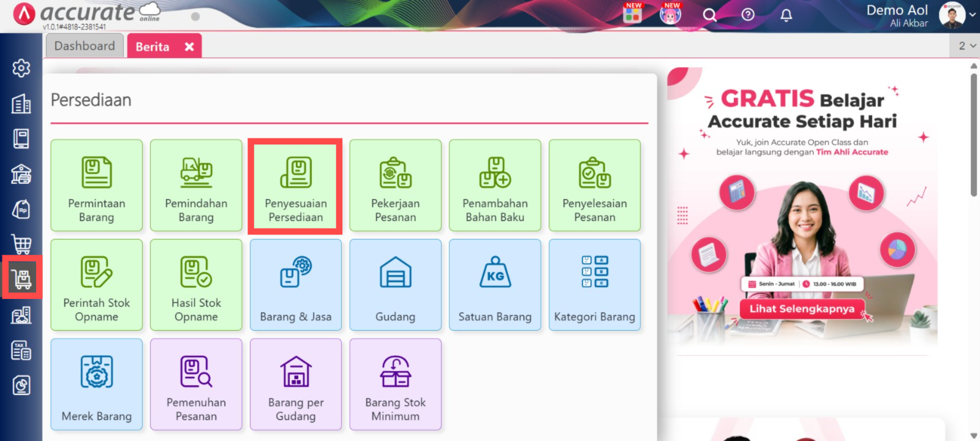Open Penambahan Bahan Baku tile
This screenshot has width=980, height=441.
495,185
